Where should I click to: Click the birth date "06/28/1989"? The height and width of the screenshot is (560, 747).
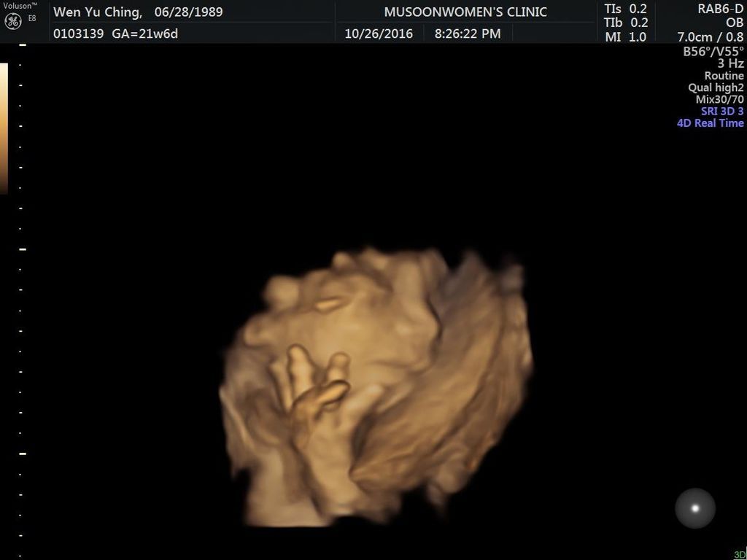coord(189,12)
